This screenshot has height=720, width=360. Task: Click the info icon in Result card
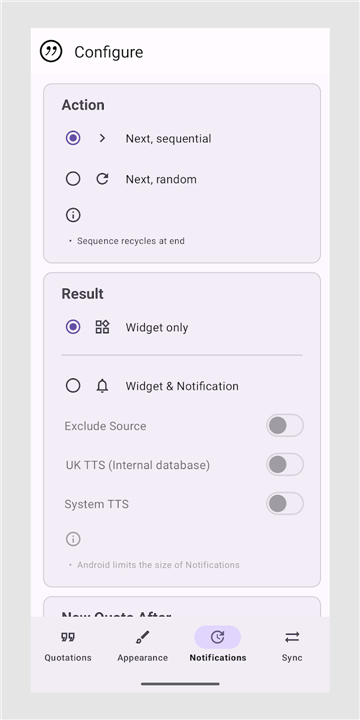click(73, 539)
